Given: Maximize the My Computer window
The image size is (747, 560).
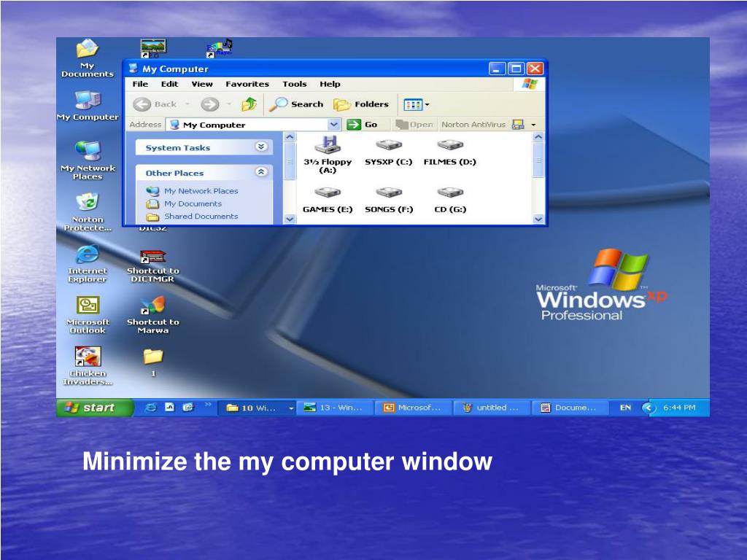Looking at the screenshot, I should [x=516, y=69].
